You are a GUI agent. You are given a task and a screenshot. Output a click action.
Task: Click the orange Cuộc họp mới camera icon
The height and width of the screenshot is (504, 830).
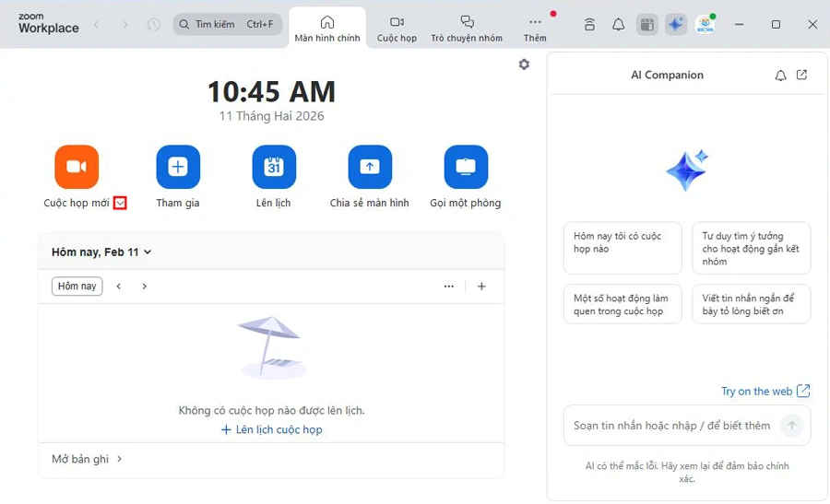point(77,167)
